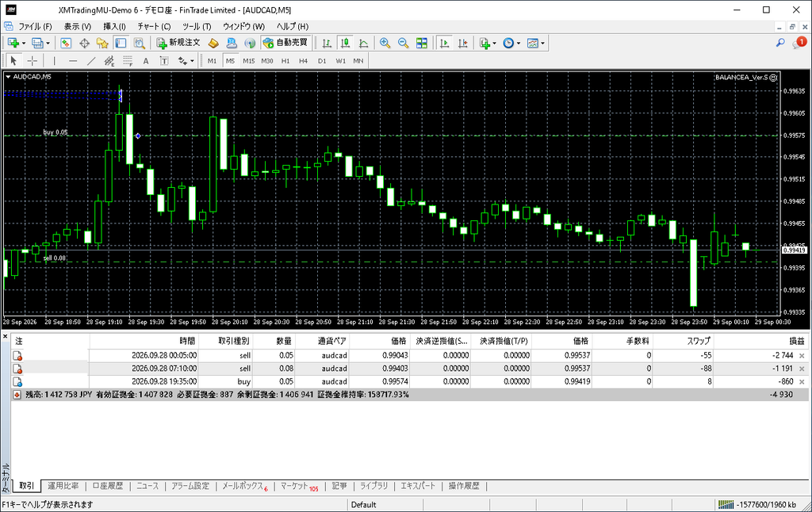Open the indicators list dropdown
Image resolution: width=812 pixels, height=512 pixels.
tap(488, 43)
